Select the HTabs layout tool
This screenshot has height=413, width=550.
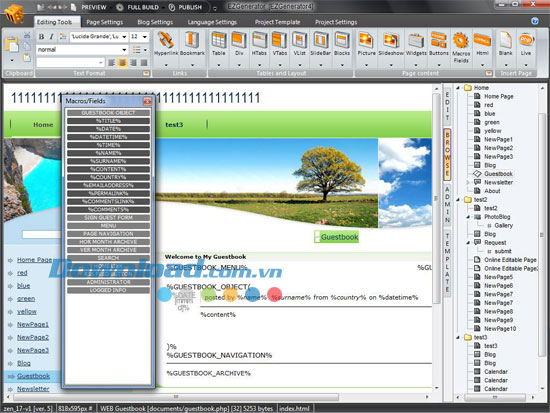[x=259, y=44]
